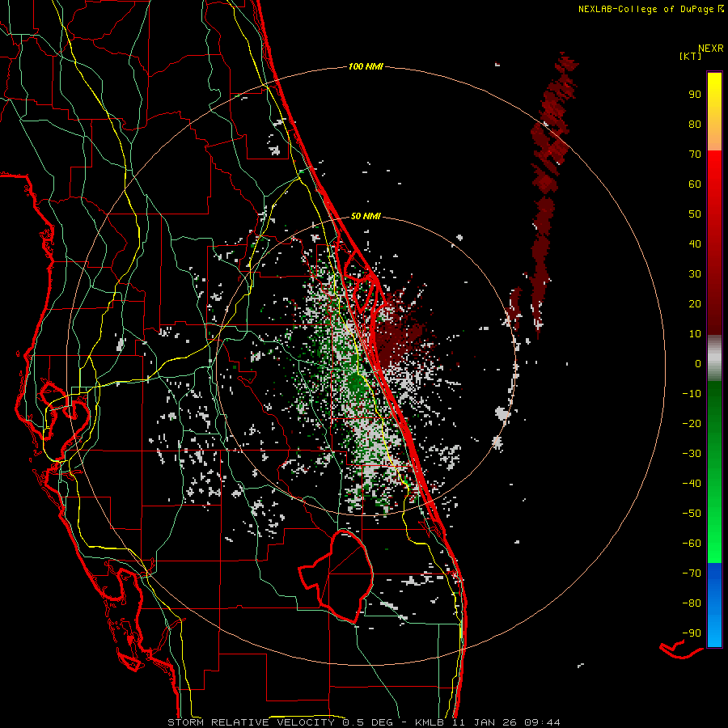Image resolution: width=728 pixels, height=728 pixels.
Task: Click the 40 value on velocity scale
Action: click(695, 243)
